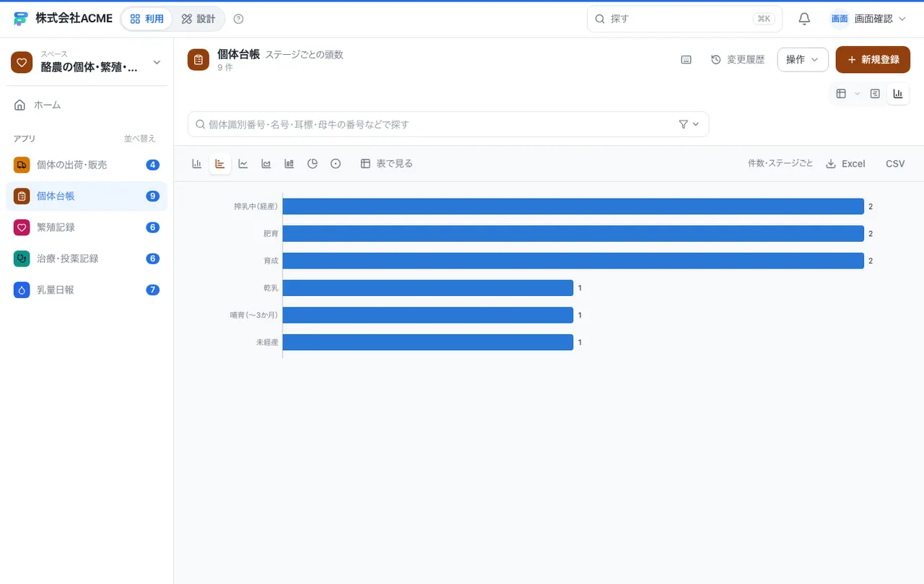The width and height of the screenshot is (924, 584).
Task: Open the table view options chevron
Action: pos(857,94)
